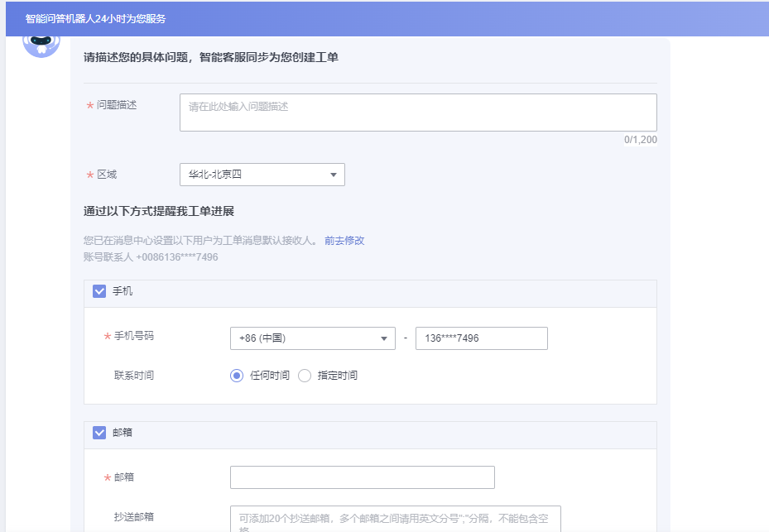Click the 抄送邮箱 label
The height and width of the screenshot is (532, 769).
(134, 517)
